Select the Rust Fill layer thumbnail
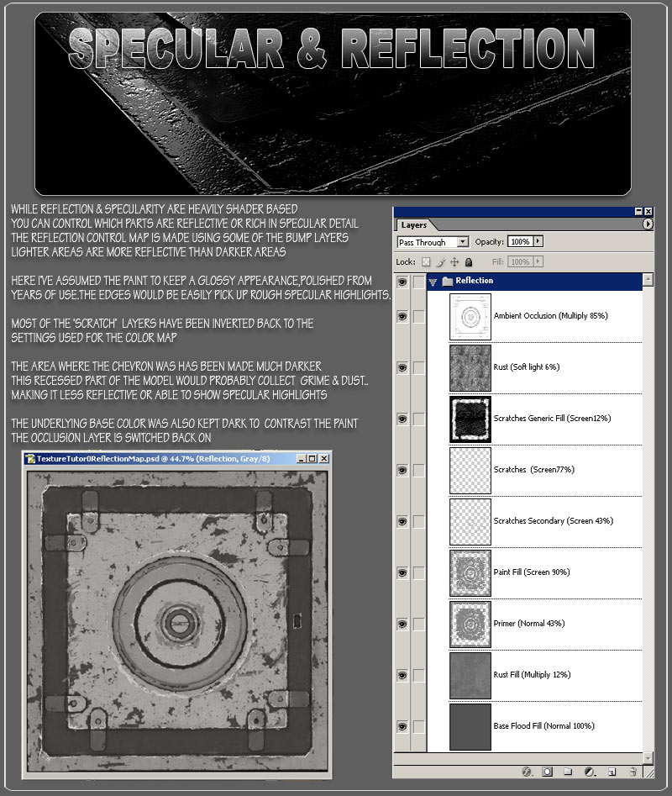The image size is (672, 796). (470, 676)
